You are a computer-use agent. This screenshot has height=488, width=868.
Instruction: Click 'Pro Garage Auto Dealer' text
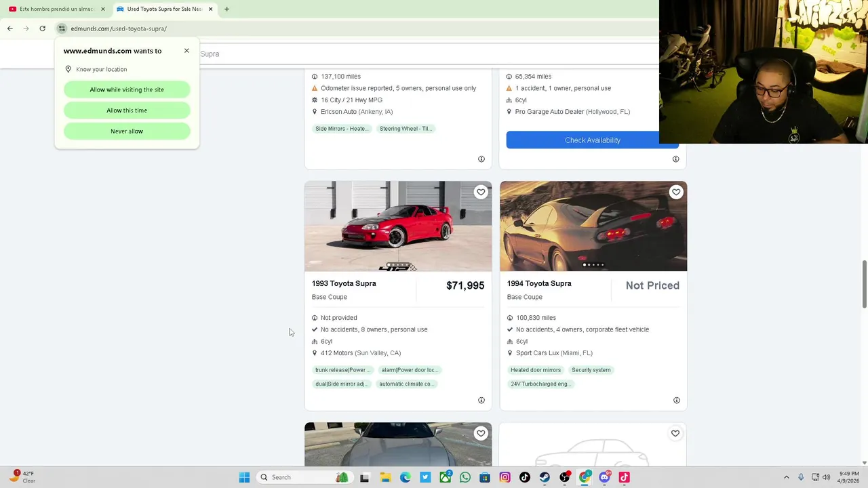coord(549,112)
